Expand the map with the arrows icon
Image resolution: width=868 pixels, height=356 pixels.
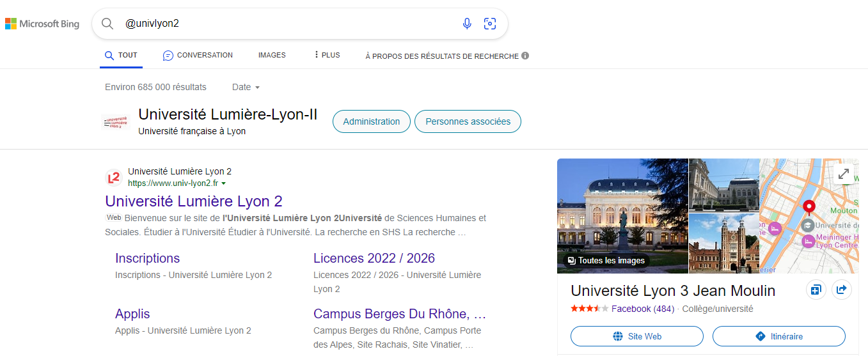tap(844, 173)
